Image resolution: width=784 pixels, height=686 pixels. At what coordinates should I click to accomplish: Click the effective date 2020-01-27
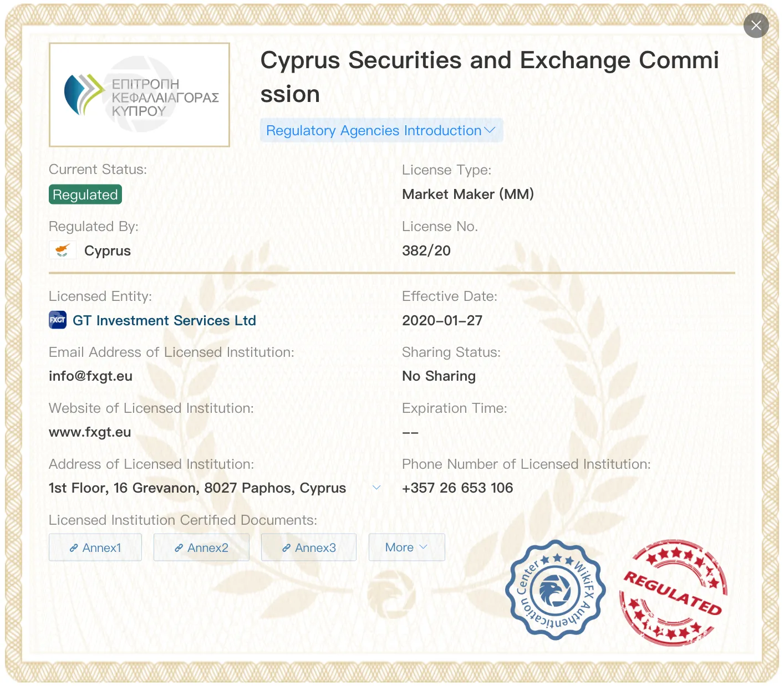point(442,320)
